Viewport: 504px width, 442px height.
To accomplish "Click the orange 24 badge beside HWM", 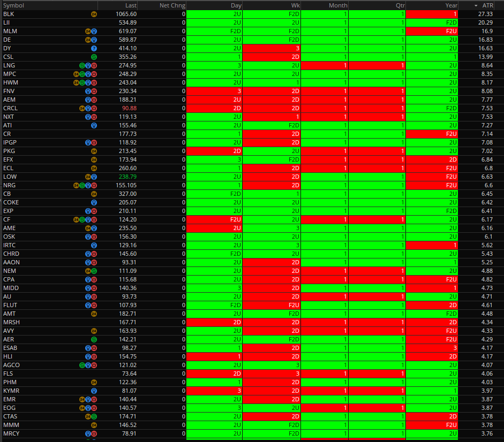I will point(76,82).
